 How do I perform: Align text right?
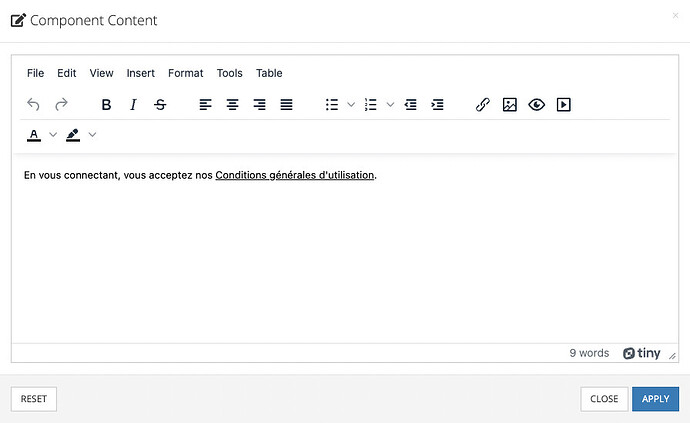point(259,104)
